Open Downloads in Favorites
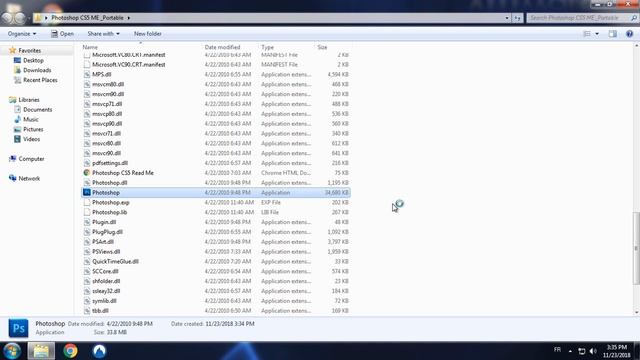Image resolution: width=640 pixels, height=360 pixels. tap(37, 70)
